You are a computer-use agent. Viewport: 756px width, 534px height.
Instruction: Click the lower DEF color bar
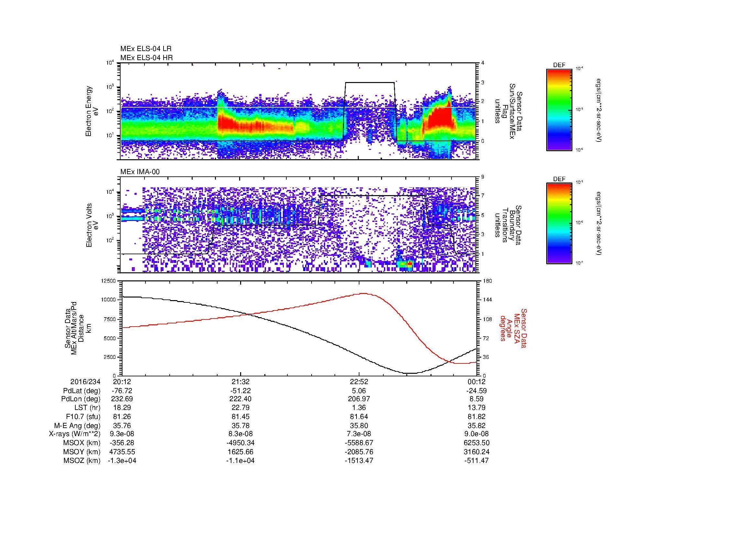[x=559, y=224]
